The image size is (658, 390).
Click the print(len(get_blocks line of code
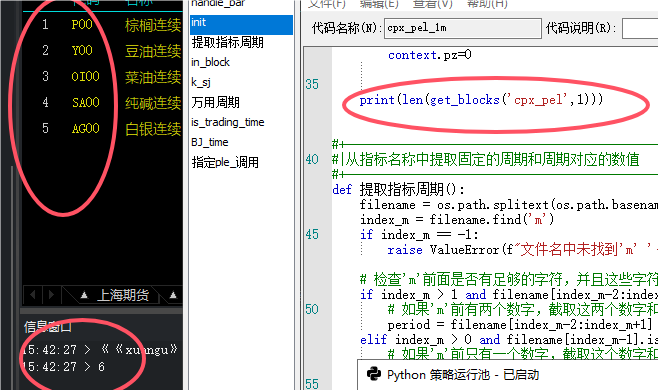[x=481, y=100]
